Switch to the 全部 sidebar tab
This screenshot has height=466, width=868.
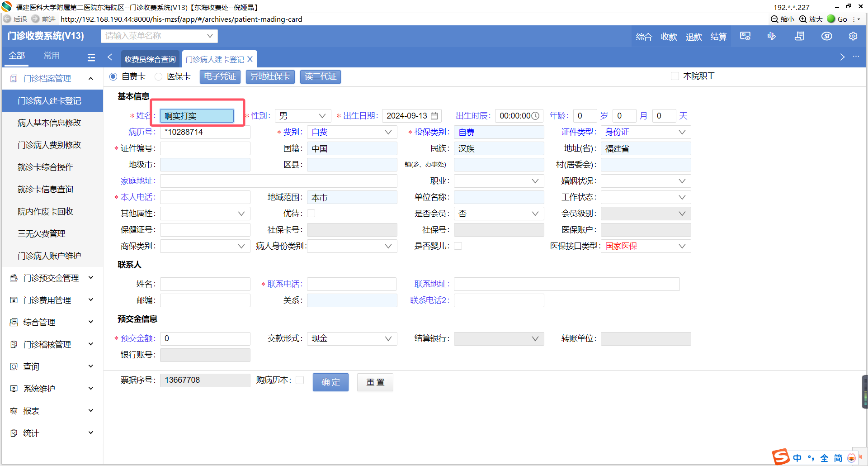pyautogui.click(x=17, y=56)
